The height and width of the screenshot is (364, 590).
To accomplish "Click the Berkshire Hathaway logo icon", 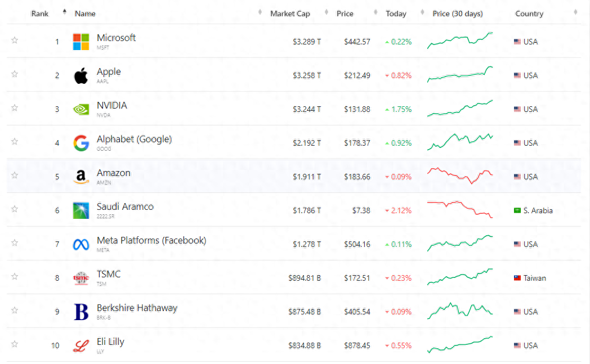I will (x=81, y=312).
